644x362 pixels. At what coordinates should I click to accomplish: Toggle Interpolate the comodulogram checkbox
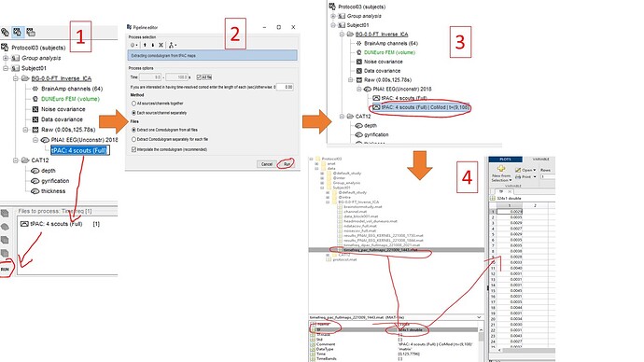[133, 149]
